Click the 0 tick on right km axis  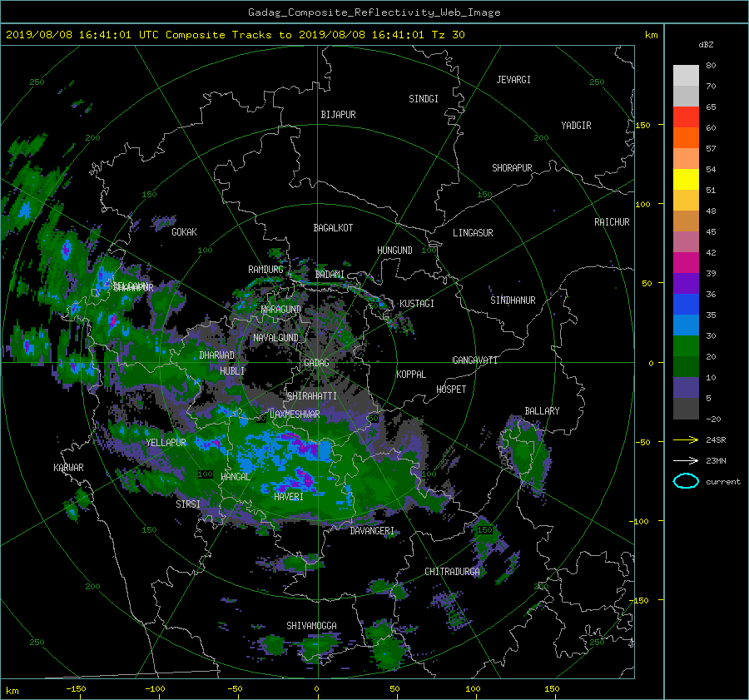point(651,363)
